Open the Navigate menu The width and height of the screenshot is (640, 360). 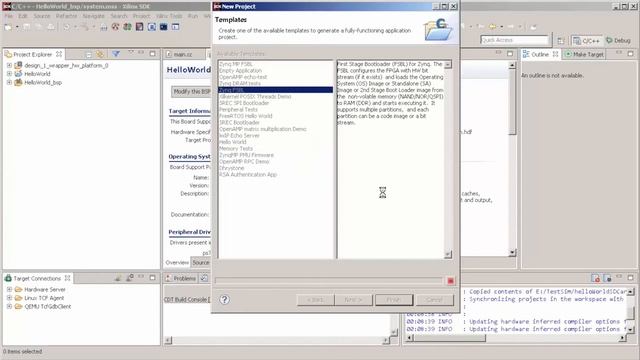94,16
